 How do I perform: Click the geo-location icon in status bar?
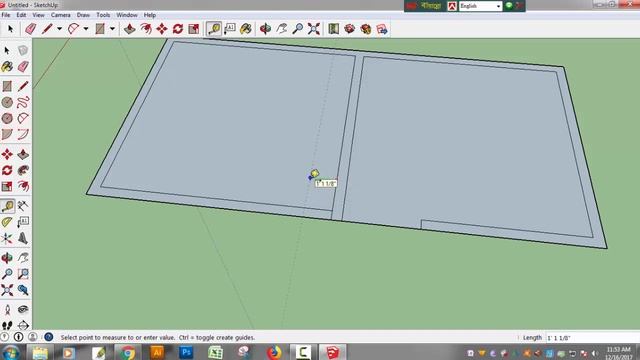[4, 337]
